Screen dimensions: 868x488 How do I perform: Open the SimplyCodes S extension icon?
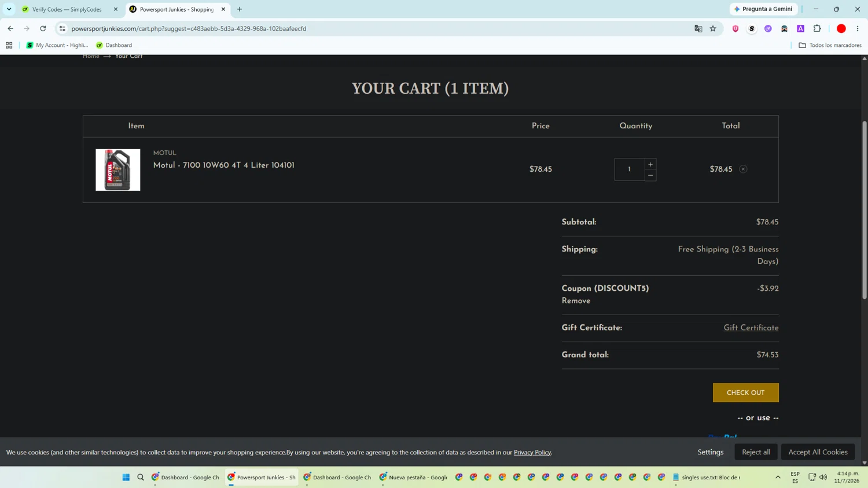tap(752, 28)
